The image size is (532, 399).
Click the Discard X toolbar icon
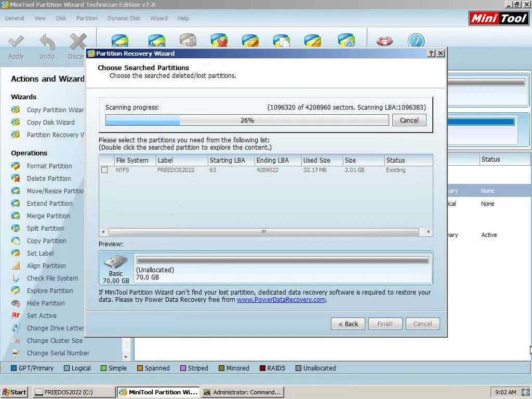coord(78,42)
